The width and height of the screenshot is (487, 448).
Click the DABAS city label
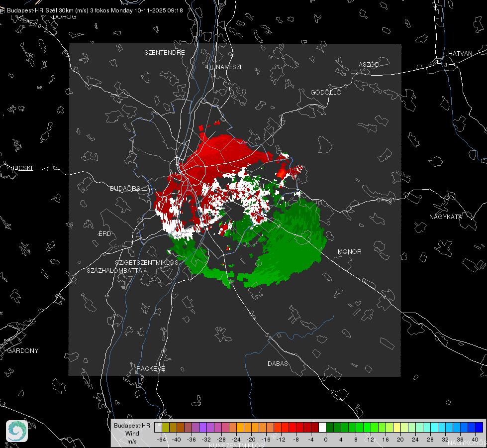coord(278,364)
